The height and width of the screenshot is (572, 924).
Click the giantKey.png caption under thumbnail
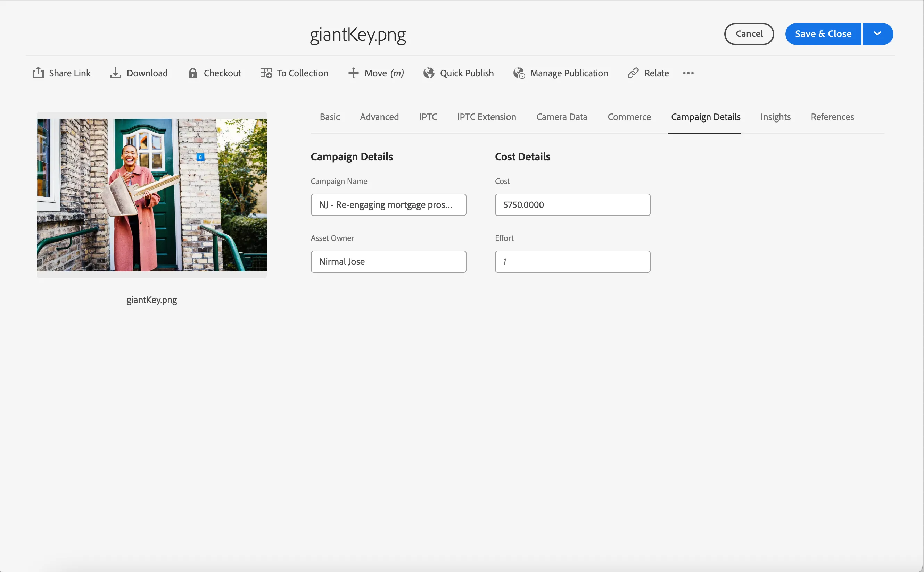[x=151, y=300]
